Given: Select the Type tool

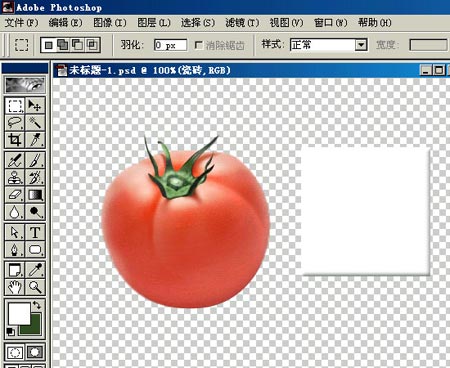Looking at the screenshot, I should tap(35, 232).
